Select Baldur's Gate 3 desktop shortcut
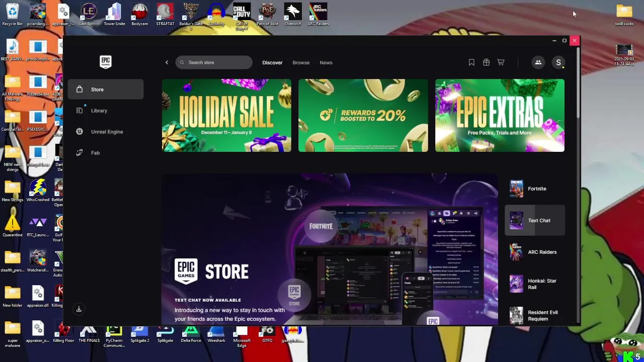 pyautogui.click(x=191, y=16)
